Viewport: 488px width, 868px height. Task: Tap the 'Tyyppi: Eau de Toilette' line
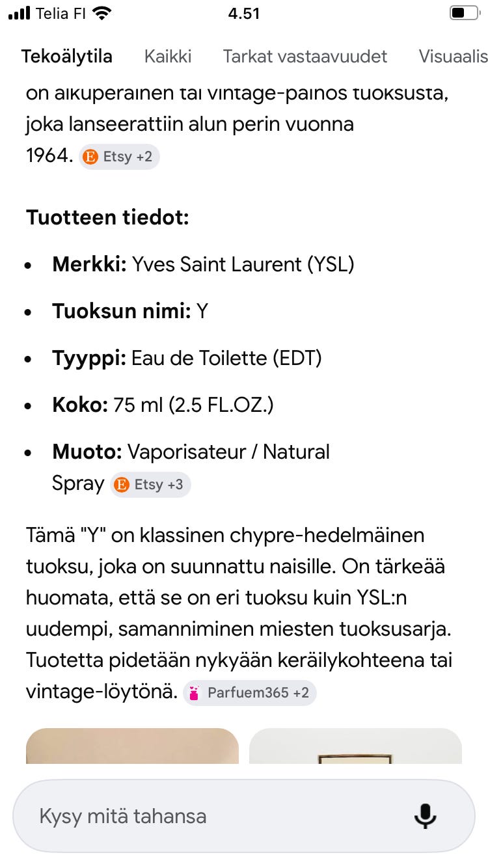point(187,358)
